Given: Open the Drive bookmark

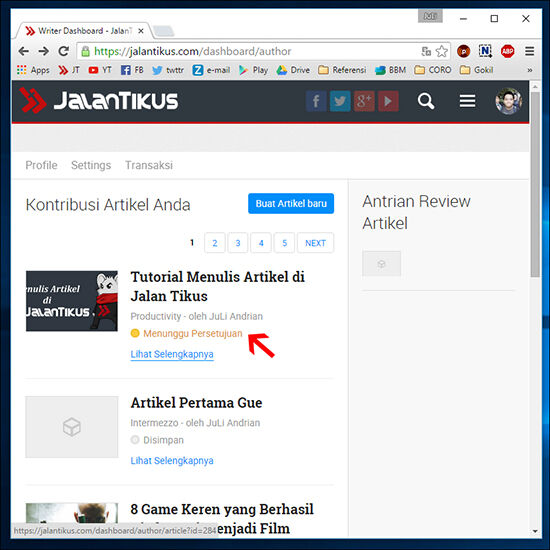Looking at the screenshot, I should coord(293,70).
